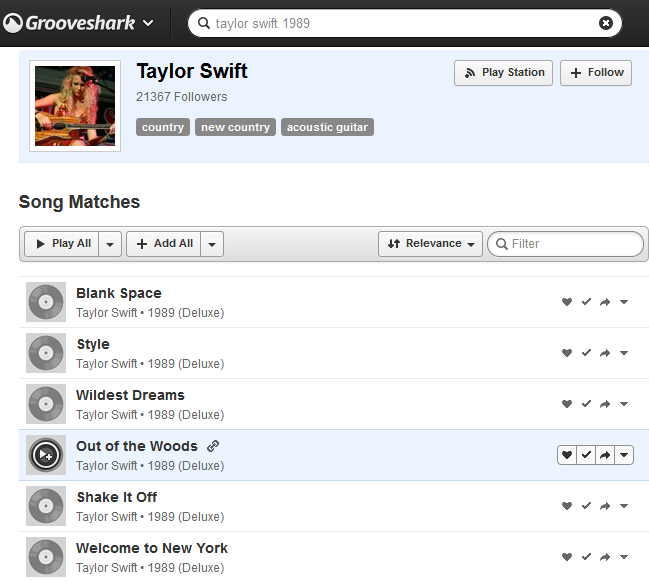Share the Style song
This screenshot has height=582, width=649.
coord(605,353)
